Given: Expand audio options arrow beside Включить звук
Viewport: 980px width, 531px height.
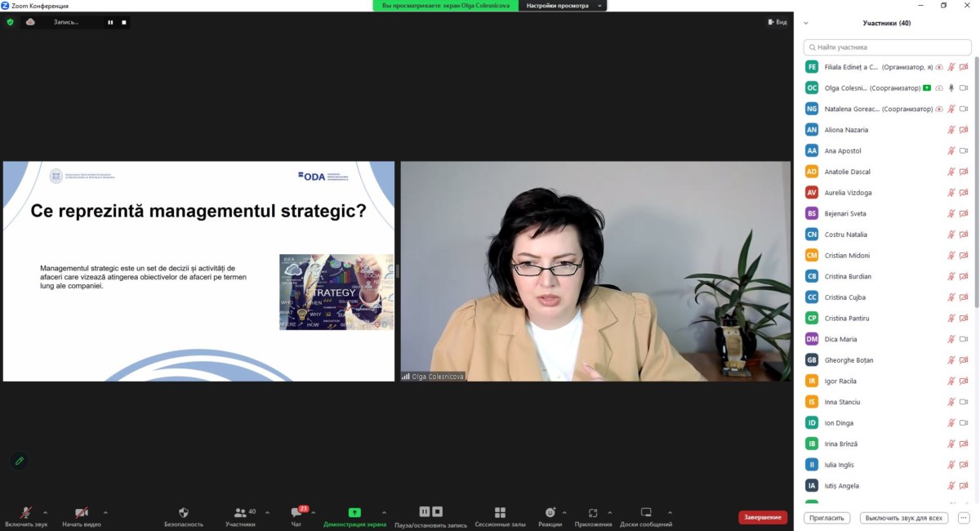Looking at the screenshot, I should tap(45, 513).
